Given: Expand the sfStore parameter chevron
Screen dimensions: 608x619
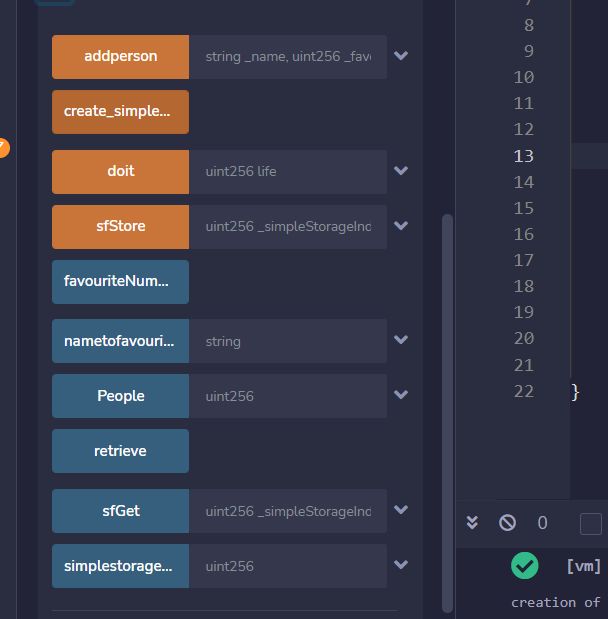Looking at the screenshot, I should (401, 225).
